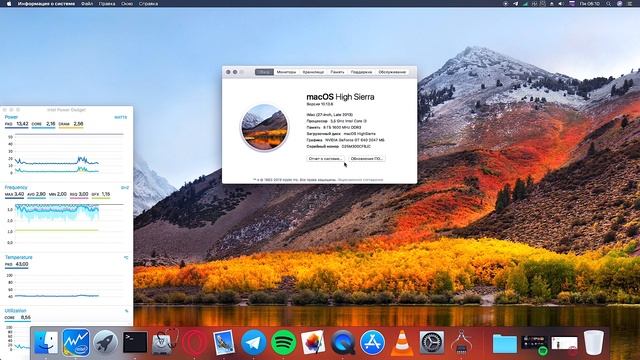Open Finder from the Dock
Image resolution: width=640 pixels, height=360 pixels.
click(46, 342)
